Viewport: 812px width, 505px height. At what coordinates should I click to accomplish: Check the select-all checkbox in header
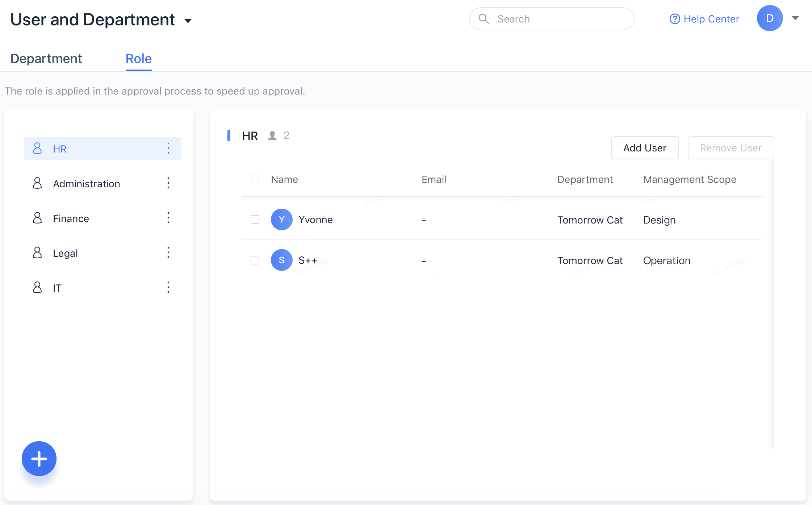(255, 179)
